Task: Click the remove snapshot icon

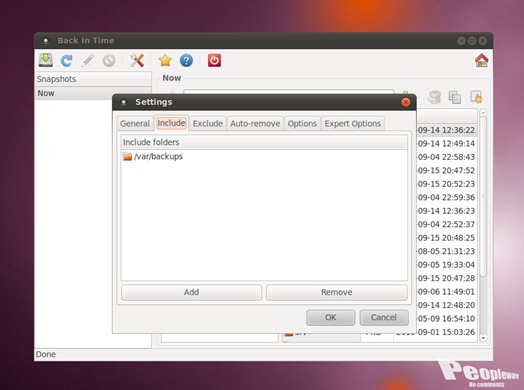Action: pyautogui.click(x=109, y=60)
